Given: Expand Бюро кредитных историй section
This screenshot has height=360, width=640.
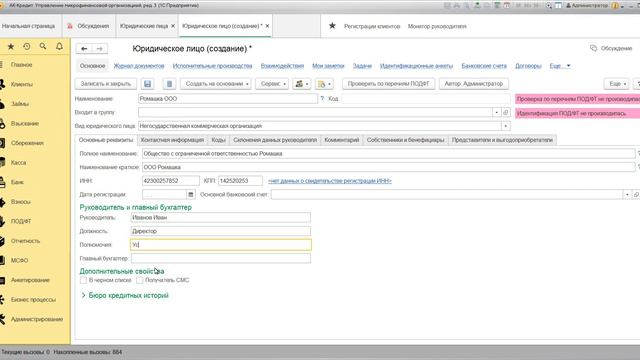Looking at the screenshot, I should [x=124, y=296].
